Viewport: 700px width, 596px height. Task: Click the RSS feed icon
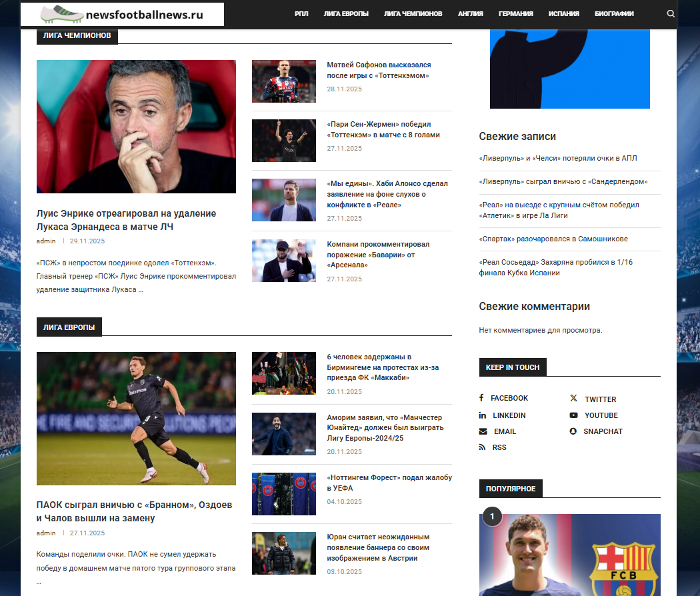pyautogui.click(x=482, y=447)
